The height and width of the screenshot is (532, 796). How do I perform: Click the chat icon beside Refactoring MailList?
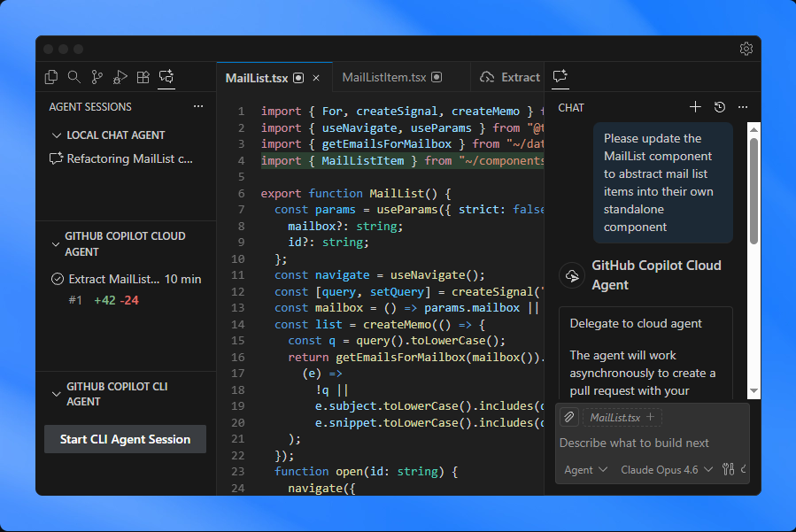point(56,158)
